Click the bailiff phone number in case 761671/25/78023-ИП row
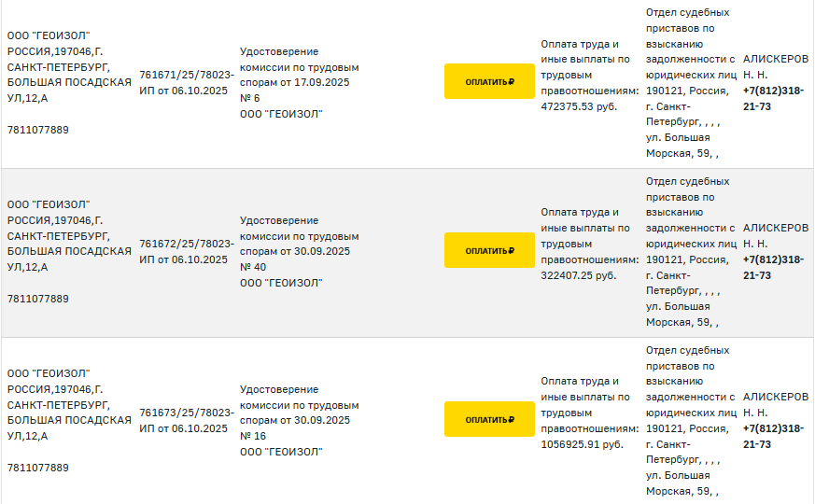815x504 pixels. point(773,98)
